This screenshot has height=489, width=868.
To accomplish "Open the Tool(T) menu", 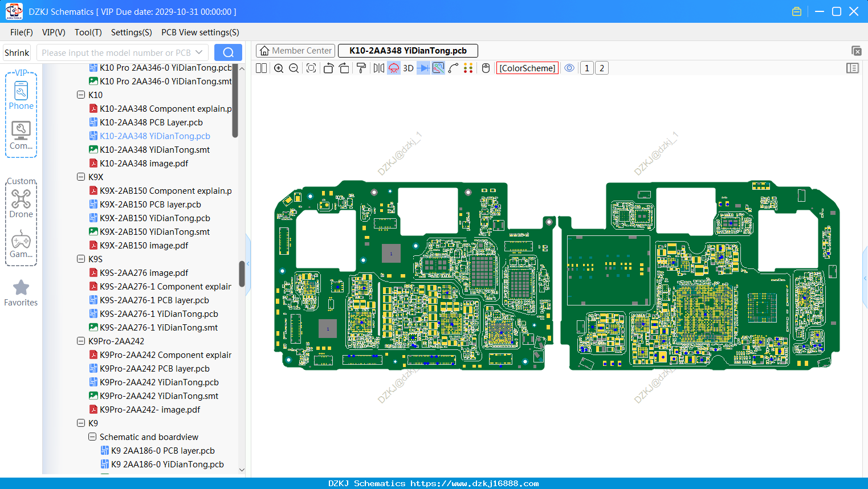I will coord(88,32).
